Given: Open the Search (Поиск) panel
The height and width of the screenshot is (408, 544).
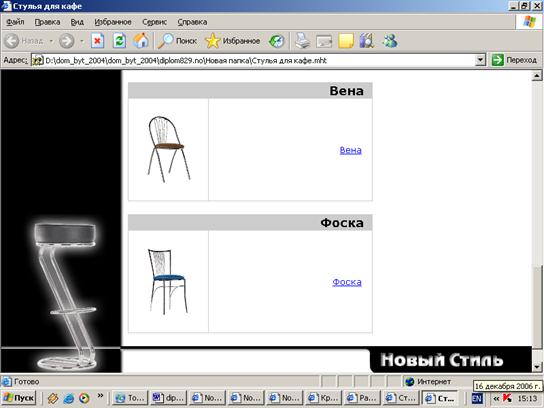Looking at the screenshot, I should pos(177,41).
